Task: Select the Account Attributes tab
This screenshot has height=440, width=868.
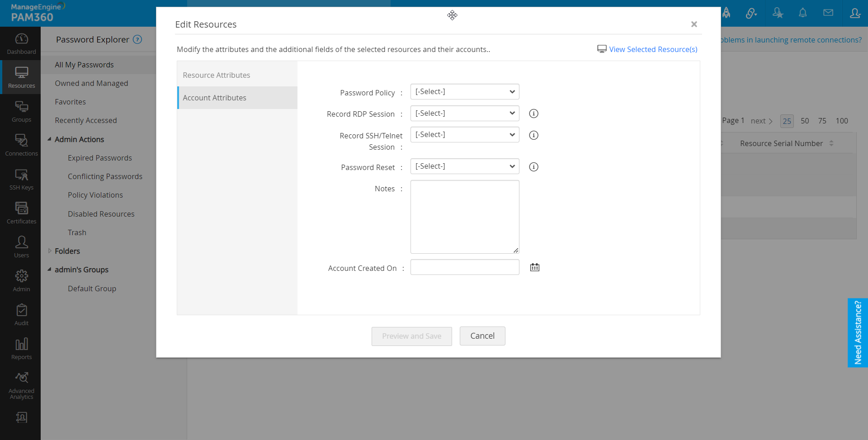Action: click(x=237, y=98)
